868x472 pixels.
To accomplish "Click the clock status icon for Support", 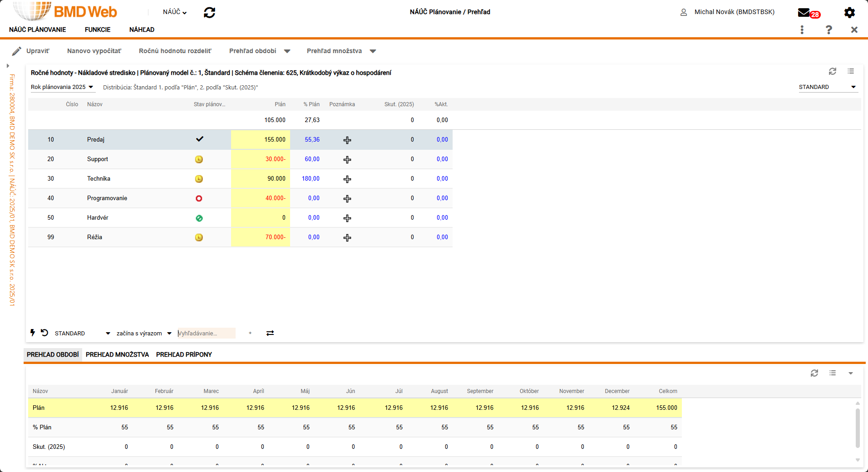I will (199, 159).
